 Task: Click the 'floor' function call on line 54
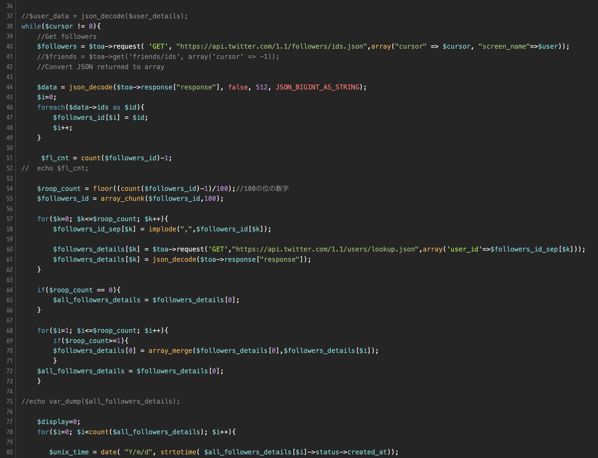tap(104, 189)
